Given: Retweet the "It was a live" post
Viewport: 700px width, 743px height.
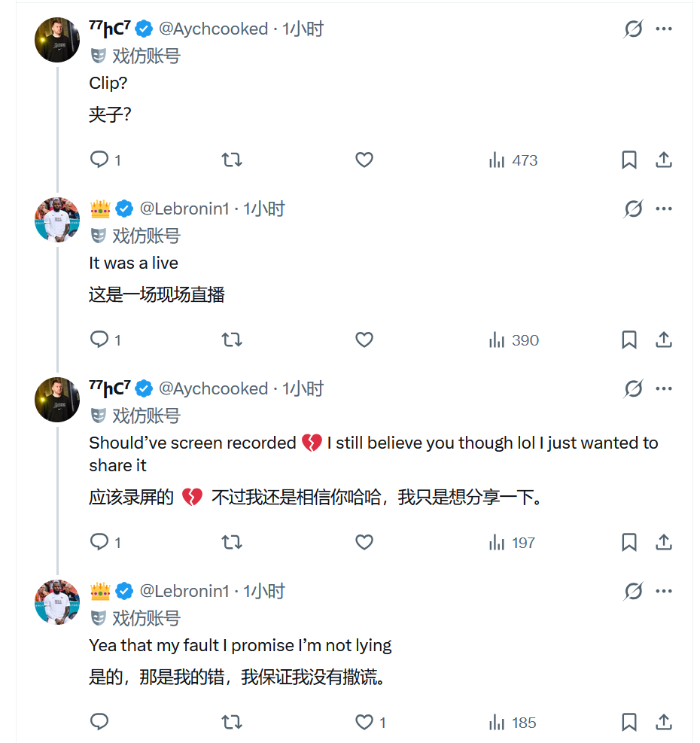Looking at the screenshot, I should (232, 340).
